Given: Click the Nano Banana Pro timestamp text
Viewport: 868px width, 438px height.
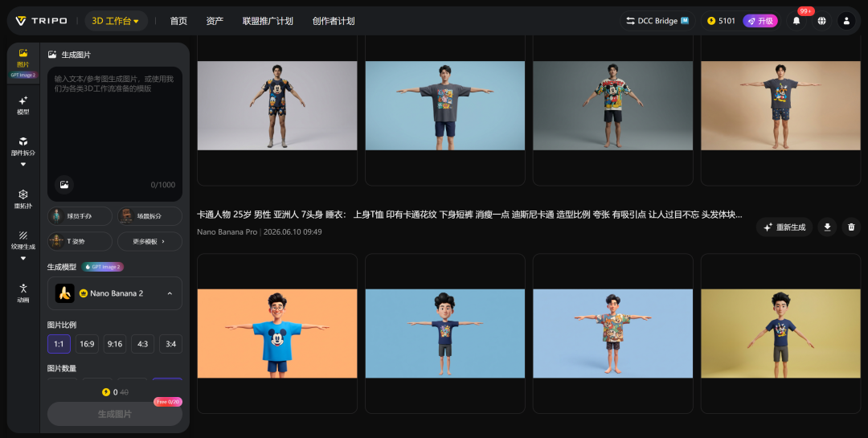Looking at the screenshot, I should pos(259,232).
